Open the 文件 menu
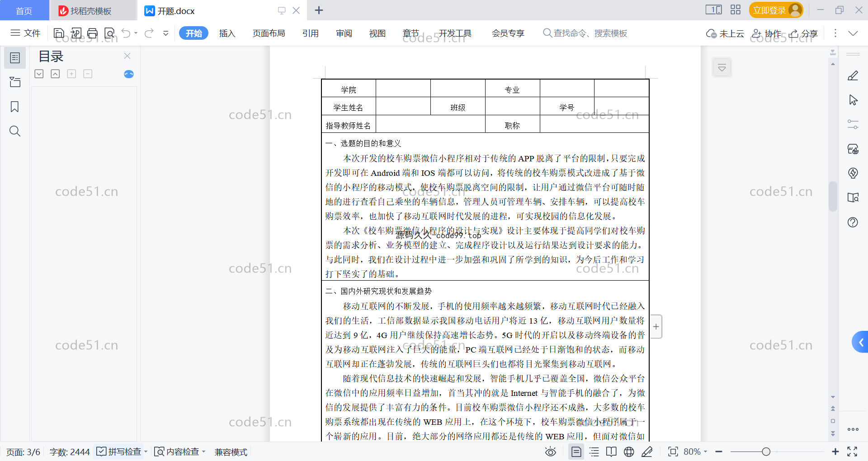This screenshot has width=868, height=461. coord(25,33)
